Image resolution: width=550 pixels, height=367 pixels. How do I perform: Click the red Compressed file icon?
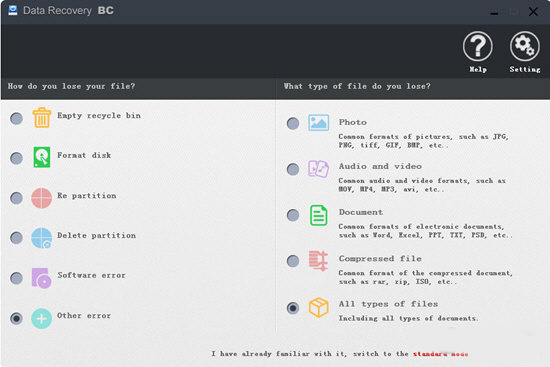point(318,261)
